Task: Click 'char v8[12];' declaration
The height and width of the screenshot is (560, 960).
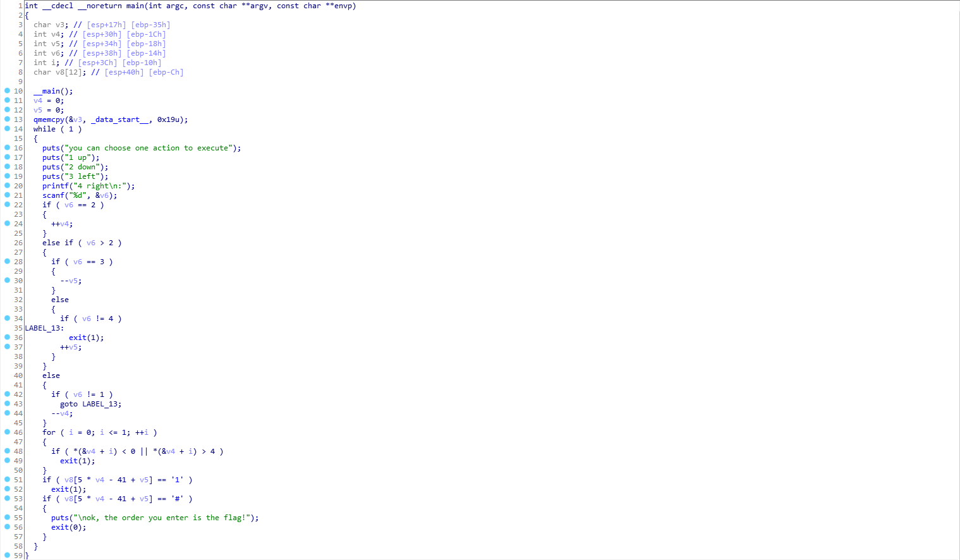Action: click(60, 72)
